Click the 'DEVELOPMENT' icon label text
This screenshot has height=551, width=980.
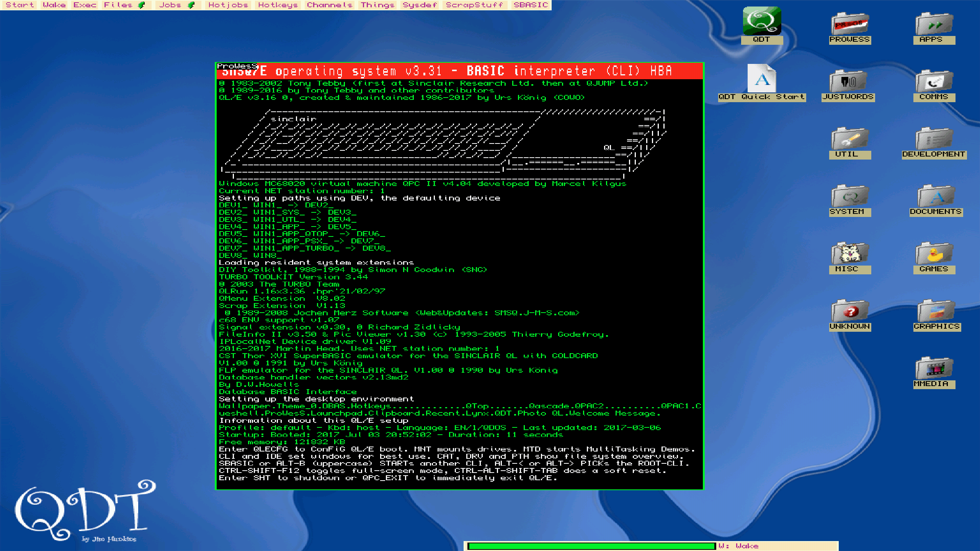pyautogui.click(x=933, y=155)
